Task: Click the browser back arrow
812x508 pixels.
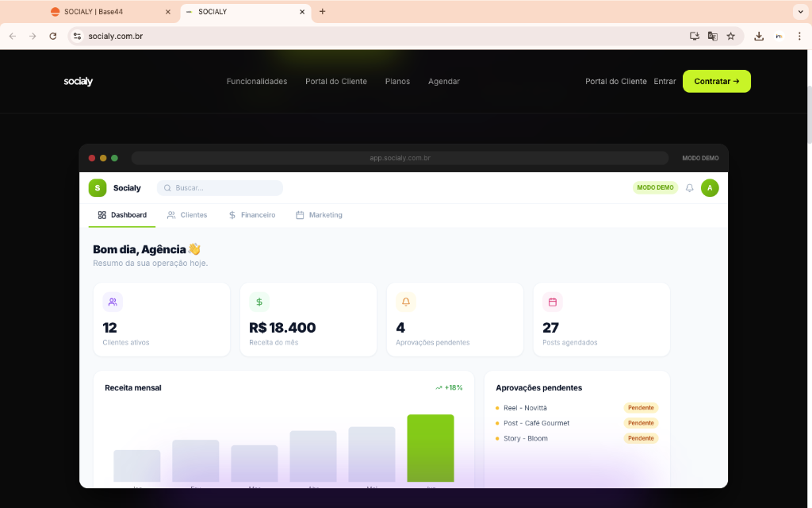Action: (x=13, y=37)
